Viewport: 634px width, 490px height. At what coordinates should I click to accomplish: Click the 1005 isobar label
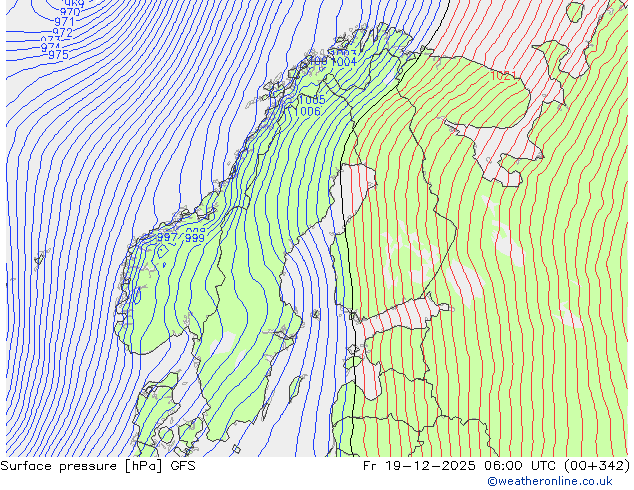[312, 99]
